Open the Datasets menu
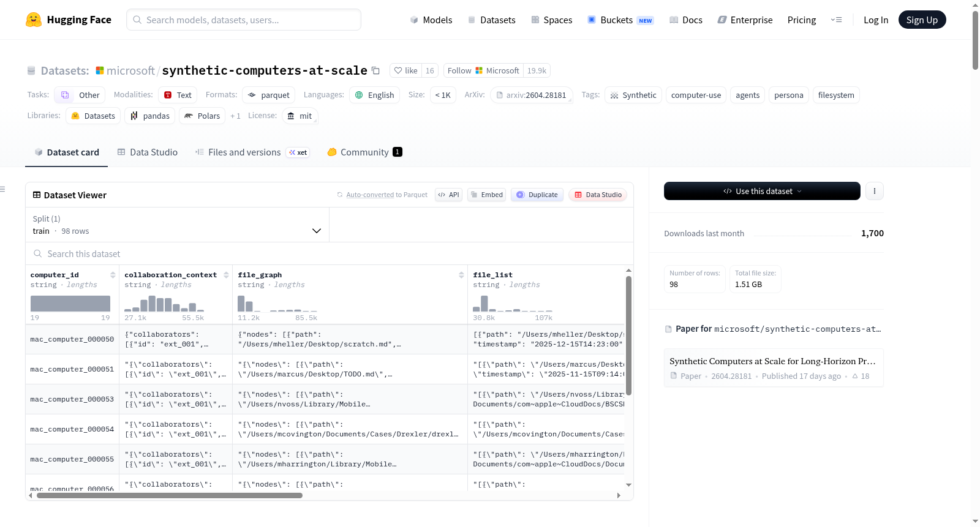The image size is (980, 527). tap(492, 20)
